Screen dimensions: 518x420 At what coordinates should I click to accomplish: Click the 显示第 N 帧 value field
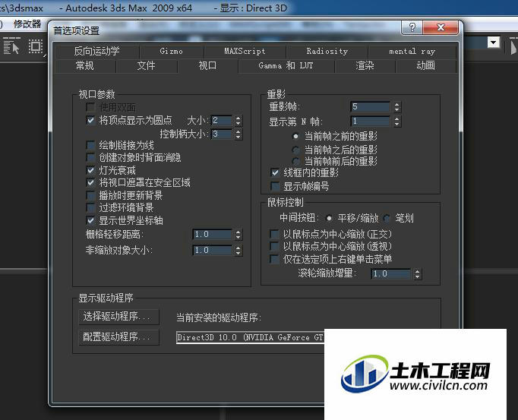[371, 122]
